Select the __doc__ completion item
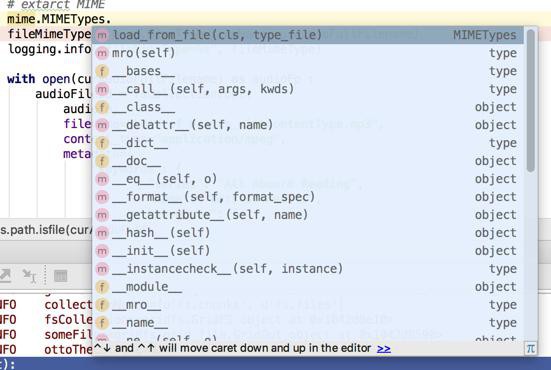551x370 pixels. coord(307,161)
